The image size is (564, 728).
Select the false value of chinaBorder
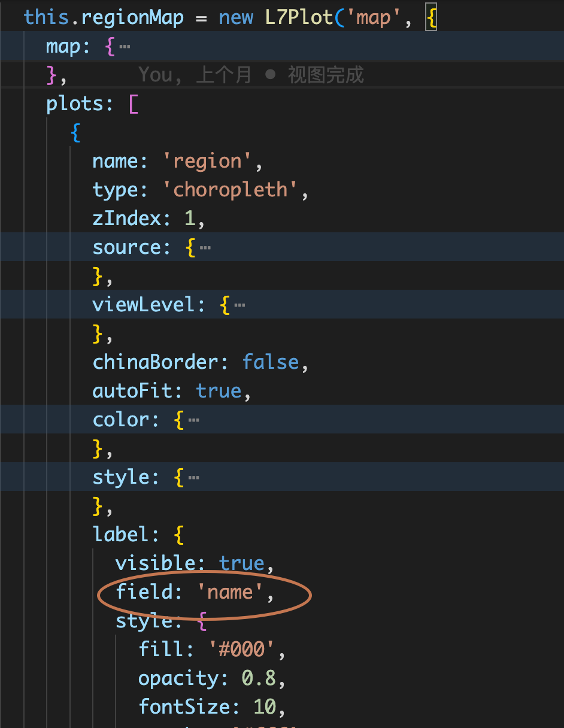271,362
